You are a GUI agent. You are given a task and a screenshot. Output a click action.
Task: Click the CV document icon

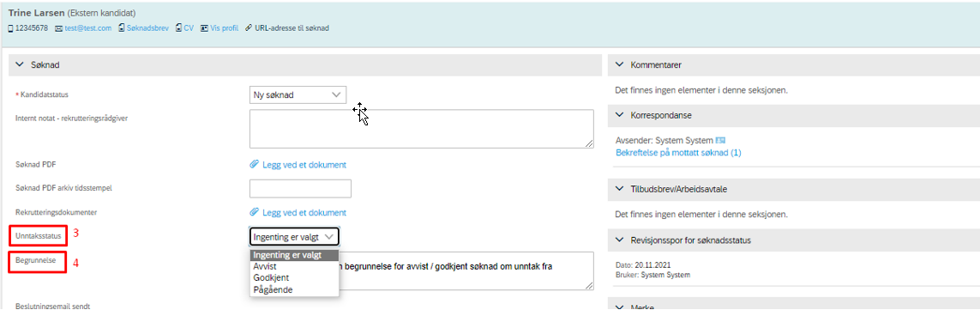pyautogui.click(x=178, y=28)
